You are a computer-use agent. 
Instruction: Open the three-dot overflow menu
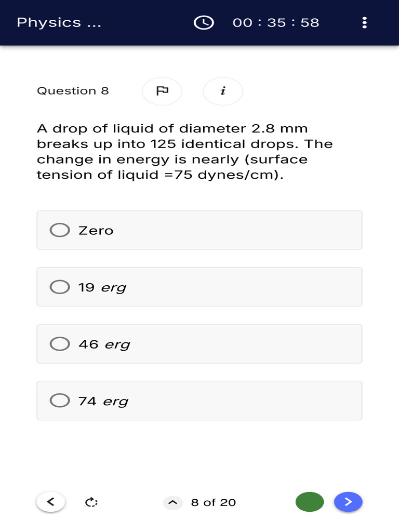(365, 22)
